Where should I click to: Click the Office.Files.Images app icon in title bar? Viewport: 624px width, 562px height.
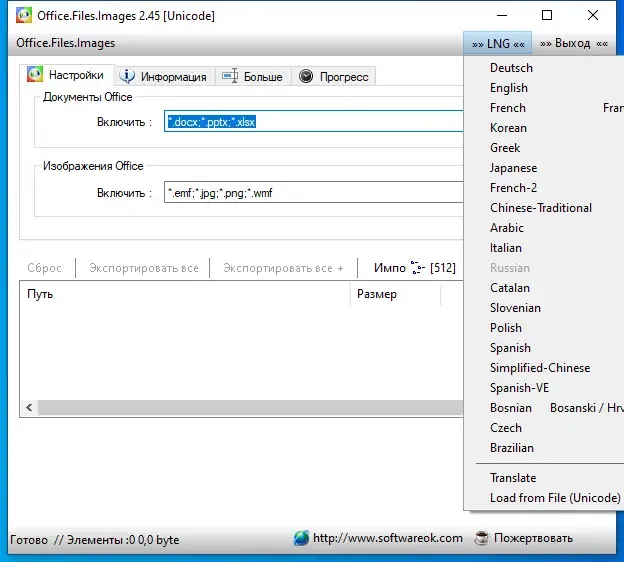[x=24, y=16]
